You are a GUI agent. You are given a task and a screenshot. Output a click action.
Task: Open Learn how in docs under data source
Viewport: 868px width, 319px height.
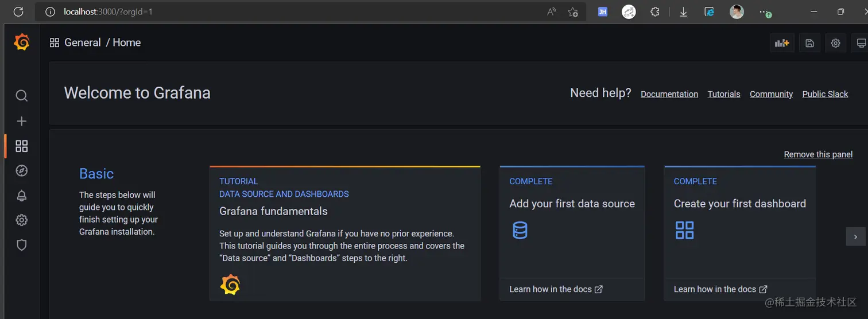556,289
